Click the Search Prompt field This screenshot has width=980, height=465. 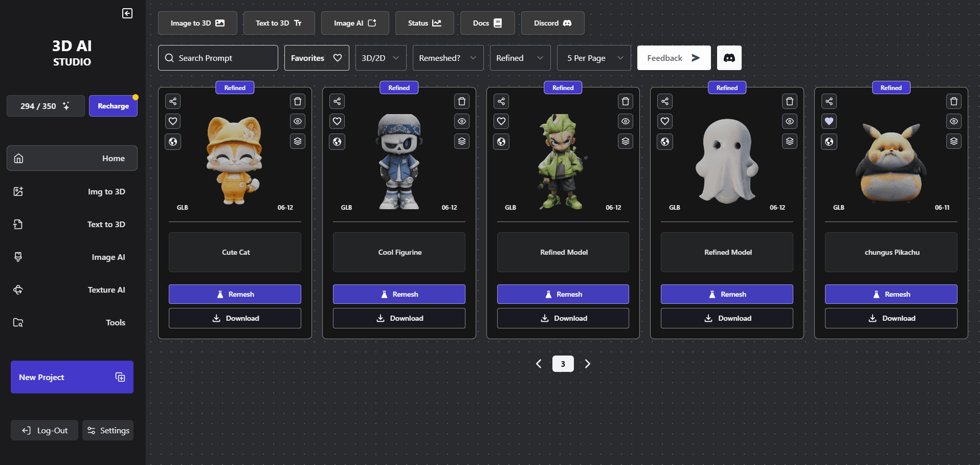coord(218,58)
